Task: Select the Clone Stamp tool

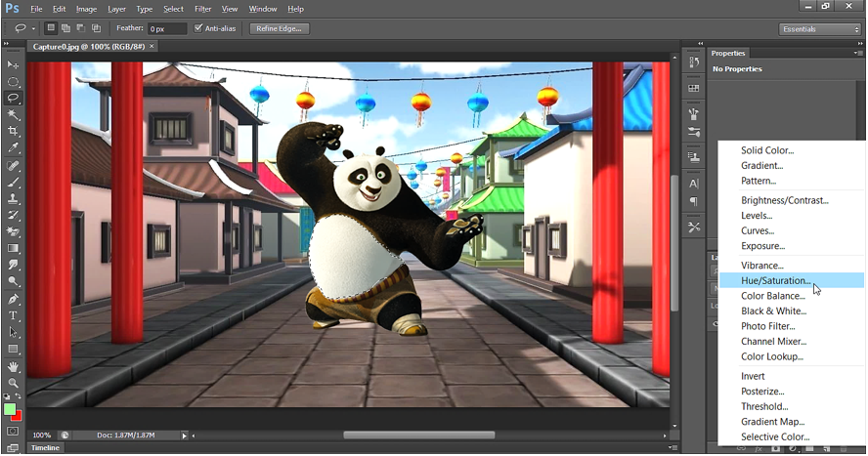Action: pos(13,198)
